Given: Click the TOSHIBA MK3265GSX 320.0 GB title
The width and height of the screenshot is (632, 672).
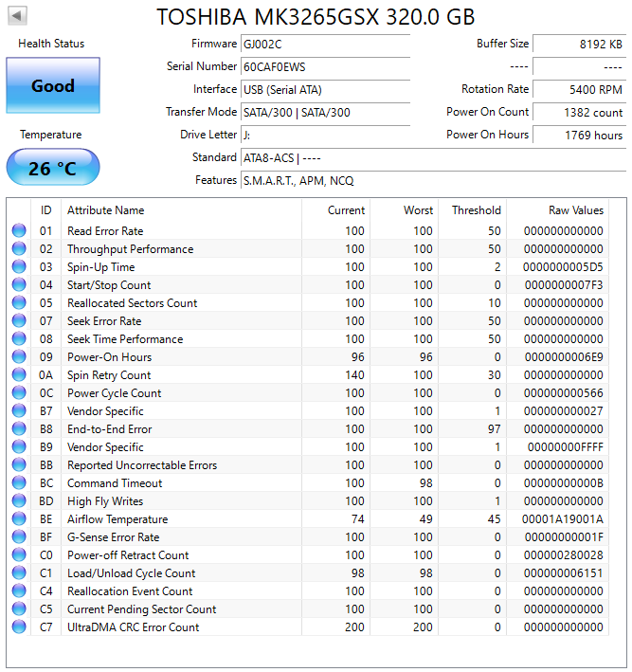Looking at the screenshot, I should click(x=316, y=17).
